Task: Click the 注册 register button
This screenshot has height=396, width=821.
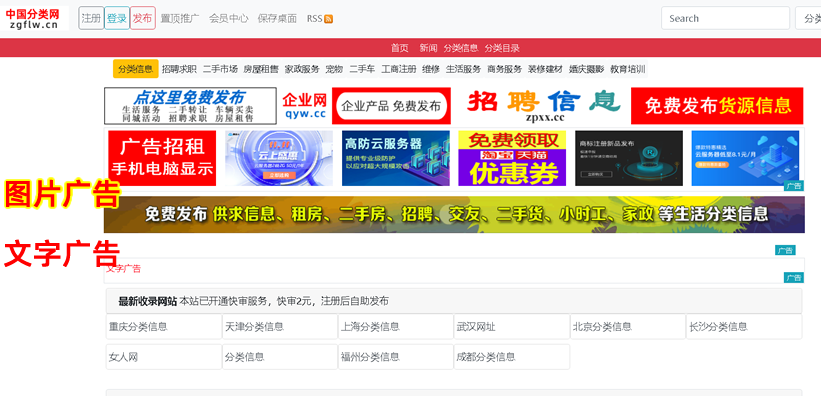Action: click(x=91, y=18)
